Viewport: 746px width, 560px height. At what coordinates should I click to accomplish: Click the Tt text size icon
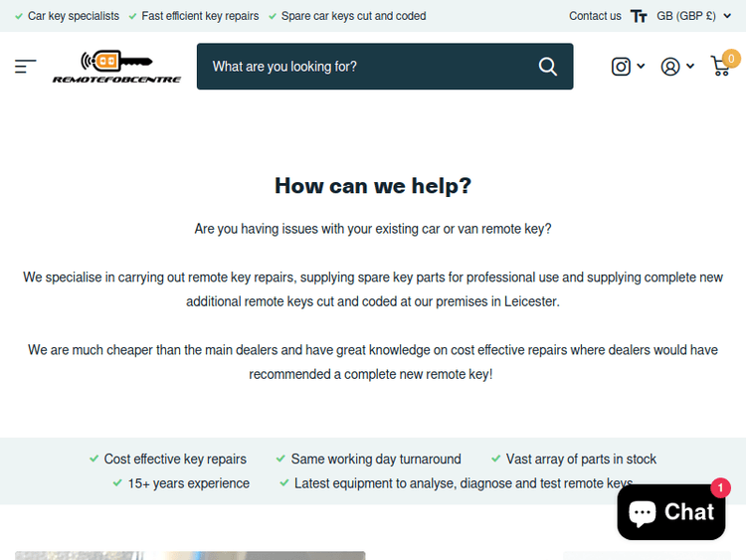(x=639, y=16)
